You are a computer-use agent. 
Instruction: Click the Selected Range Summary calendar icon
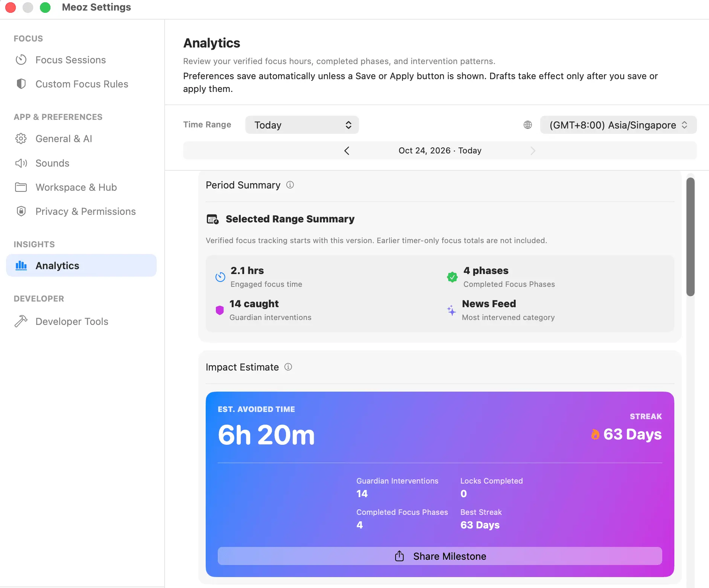coord(213,219)
